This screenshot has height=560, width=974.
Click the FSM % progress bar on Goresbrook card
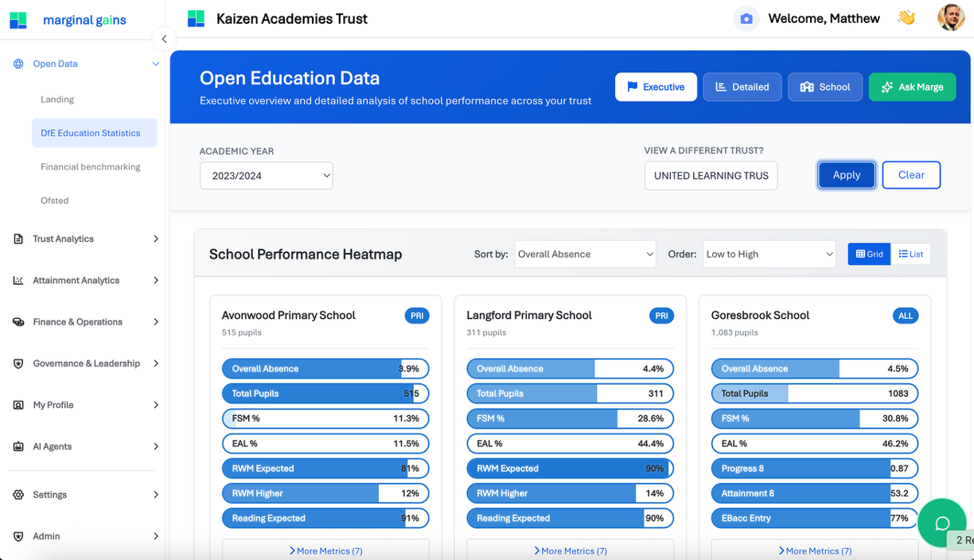(814, 418)
